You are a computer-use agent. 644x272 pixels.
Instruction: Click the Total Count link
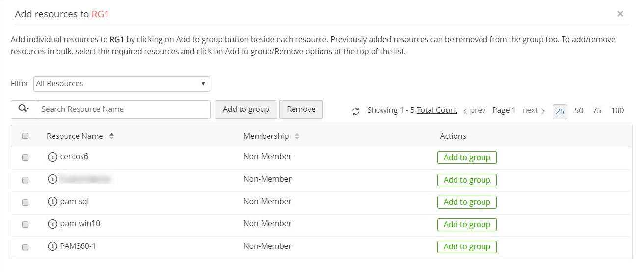click(437, 110)
